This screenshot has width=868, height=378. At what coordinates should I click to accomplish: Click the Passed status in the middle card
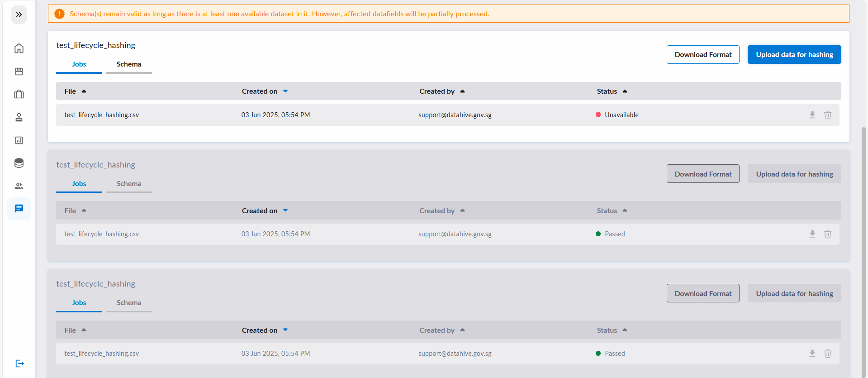tap(615, 234)
